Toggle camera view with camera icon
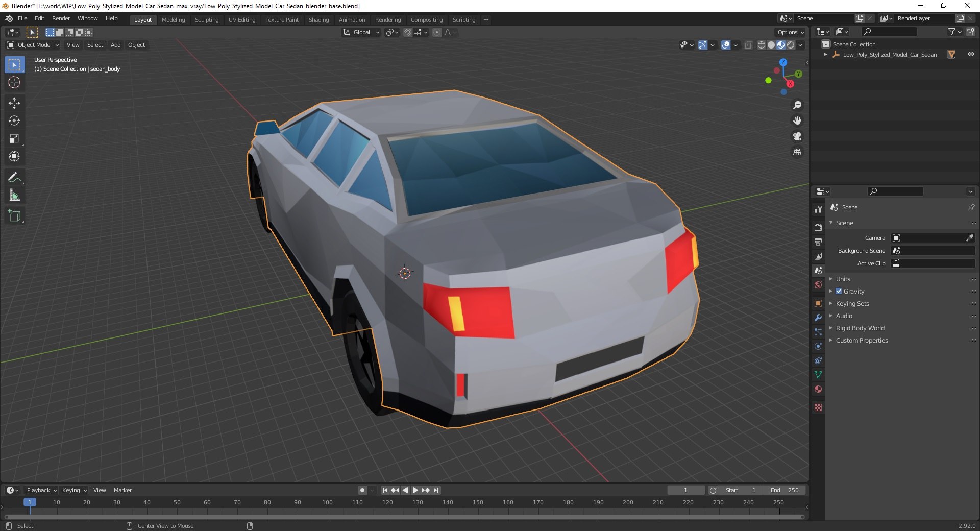The image size is (980, 531). click(x=797, y=136)
